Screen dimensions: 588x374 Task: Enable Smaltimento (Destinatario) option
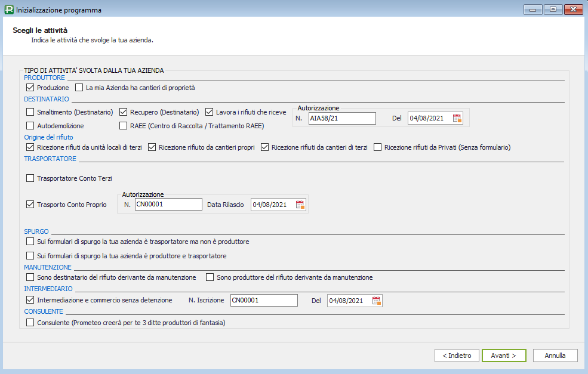pos(31,112)
